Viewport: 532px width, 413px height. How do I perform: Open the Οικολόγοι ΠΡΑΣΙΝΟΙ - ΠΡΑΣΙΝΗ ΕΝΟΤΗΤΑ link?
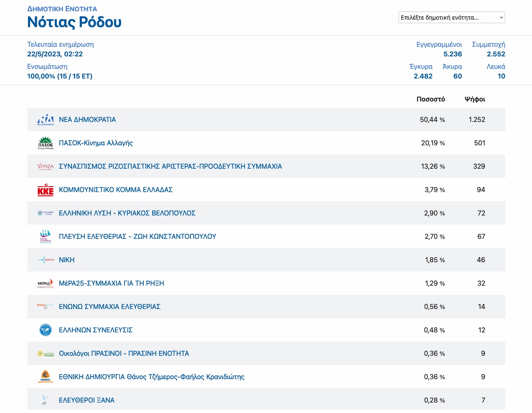click(x=124, y=353)
